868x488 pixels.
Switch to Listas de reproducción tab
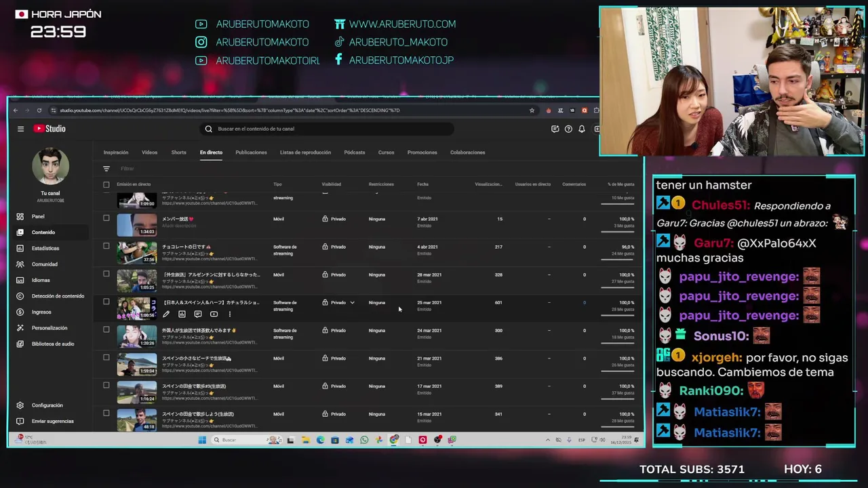tap(305, 152)
